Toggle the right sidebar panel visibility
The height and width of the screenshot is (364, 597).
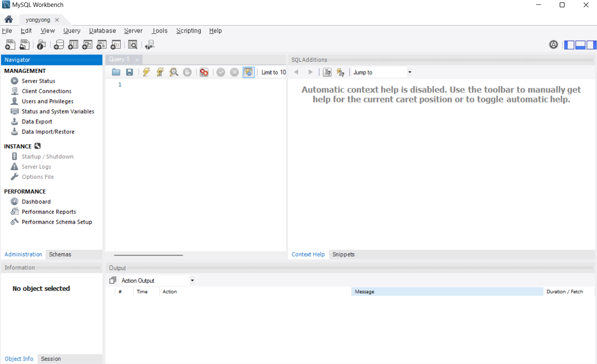point(591,45)
